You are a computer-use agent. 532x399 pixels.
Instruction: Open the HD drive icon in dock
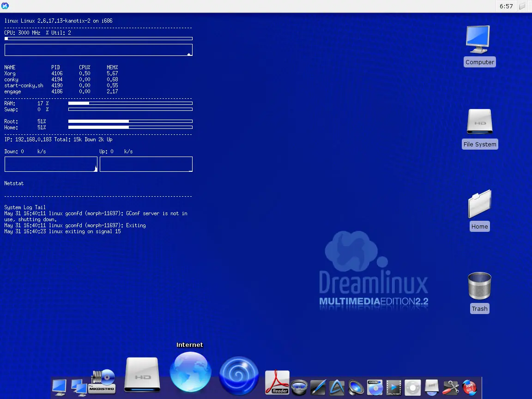click(x=142, y=375)
